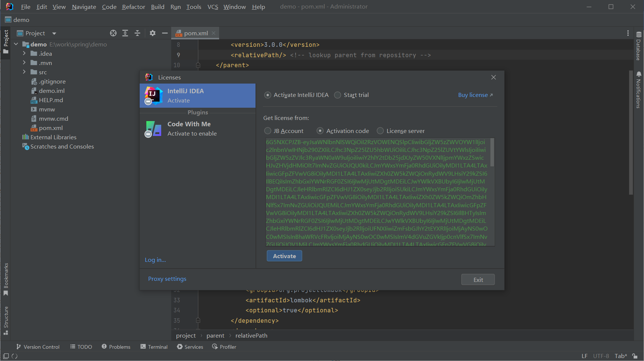Expand the .mvn folder

(x=24, y=63)
